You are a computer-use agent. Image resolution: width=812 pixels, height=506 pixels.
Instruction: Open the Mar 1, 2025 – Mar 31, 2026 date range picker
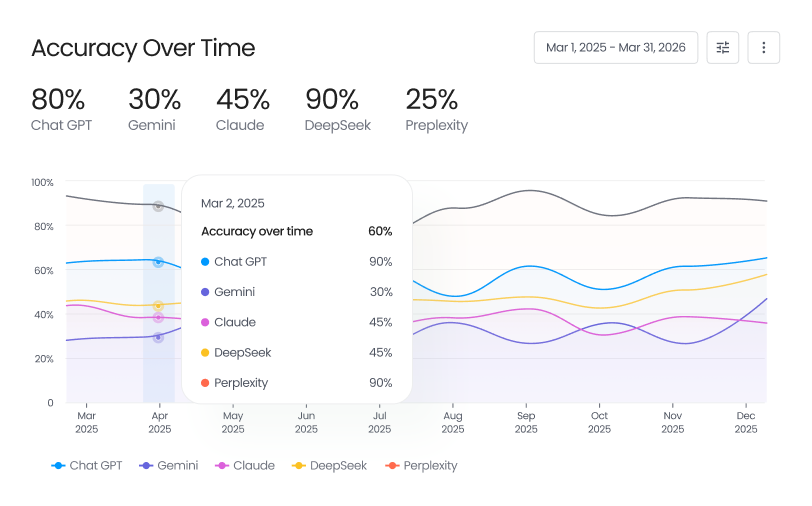click(616, 48)
